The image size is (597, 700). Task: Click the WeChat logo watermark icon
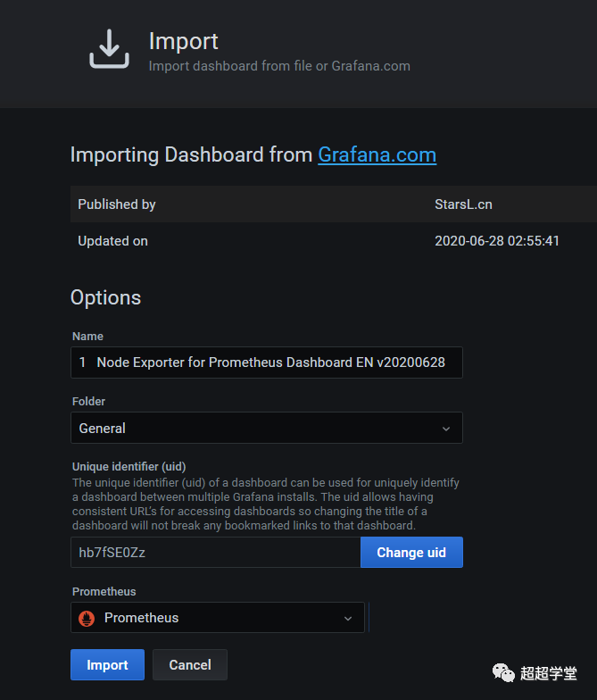click(505, 671)
